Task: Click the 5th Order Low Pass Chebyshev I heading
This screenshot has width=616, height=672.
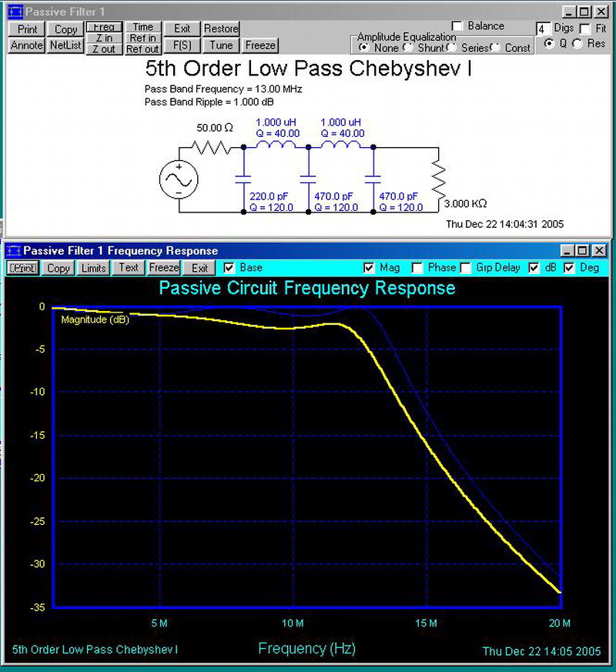Action: click(309, 69)
